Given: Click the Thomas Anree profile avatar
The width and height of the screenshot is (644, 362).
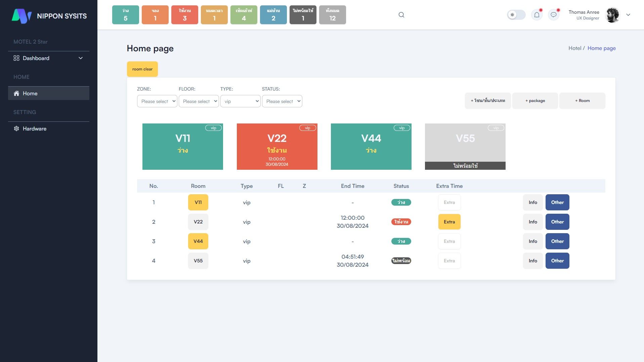Looking at the screenshot, I should 612,15.
